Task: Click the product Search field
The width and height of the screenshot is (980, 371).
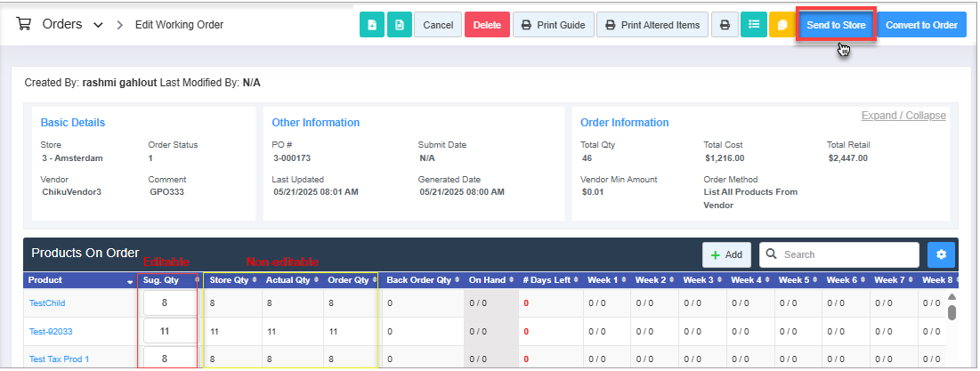Action: click(839, 254)
